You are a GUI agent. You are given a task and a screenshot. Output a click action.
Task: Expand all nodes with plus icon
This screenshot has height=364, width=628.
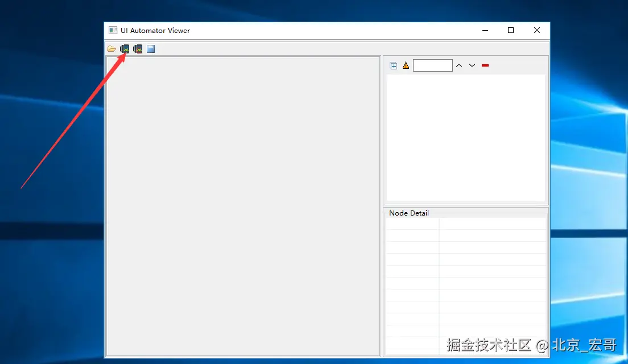393,65
